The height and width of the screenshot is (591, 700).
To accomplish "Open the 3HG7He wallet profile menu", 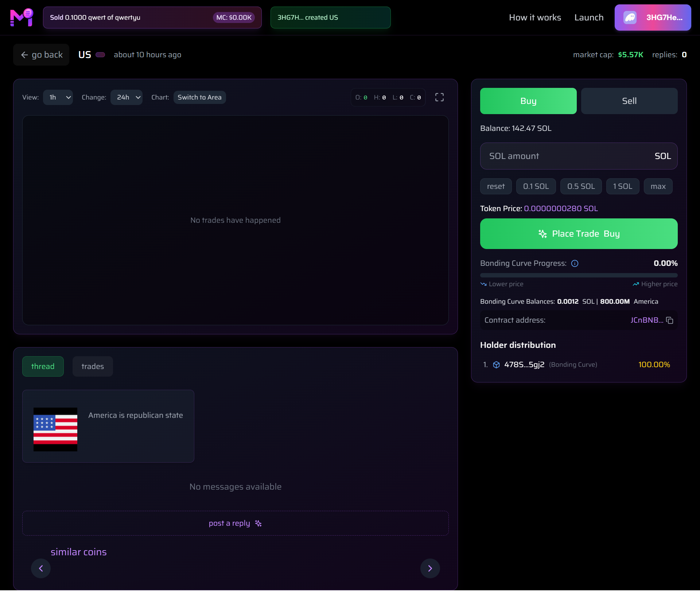I will (653, 17).
